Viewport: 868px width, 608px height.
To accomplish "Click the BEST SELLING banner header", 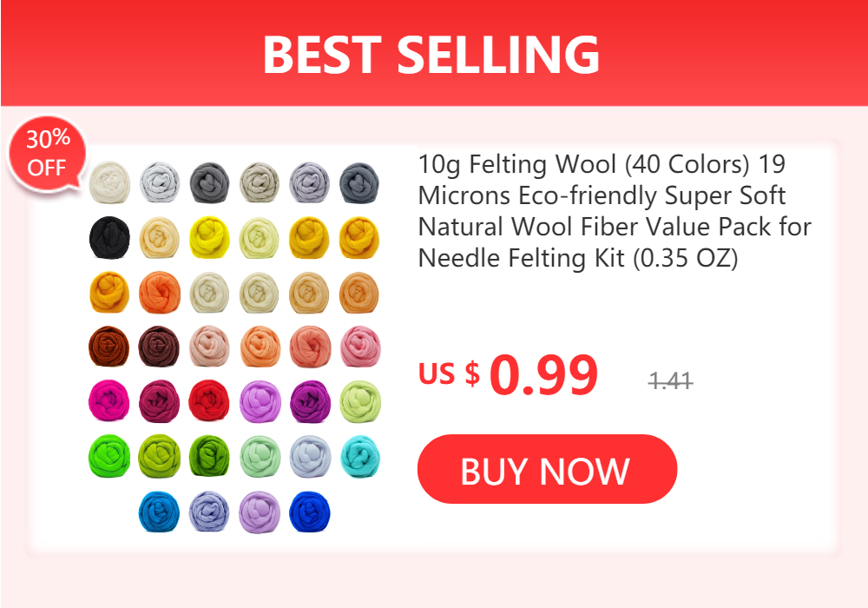I will pos(434,53).
